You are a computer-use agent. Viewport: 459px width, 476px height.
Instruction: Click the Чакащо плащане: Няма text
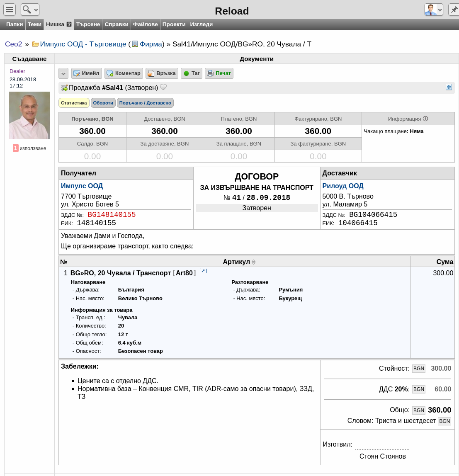point(394,131)
